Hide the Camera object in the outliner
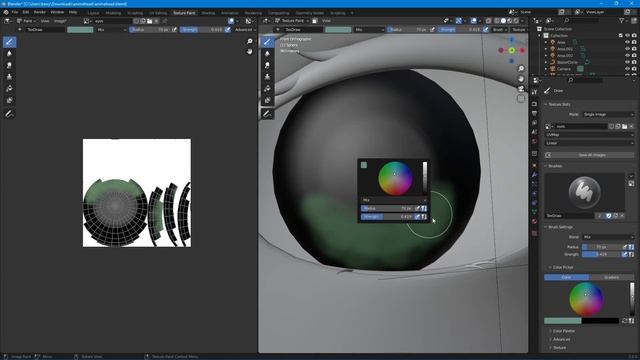The height and width of the screenshot is (360, 640). tap(627, 69)
